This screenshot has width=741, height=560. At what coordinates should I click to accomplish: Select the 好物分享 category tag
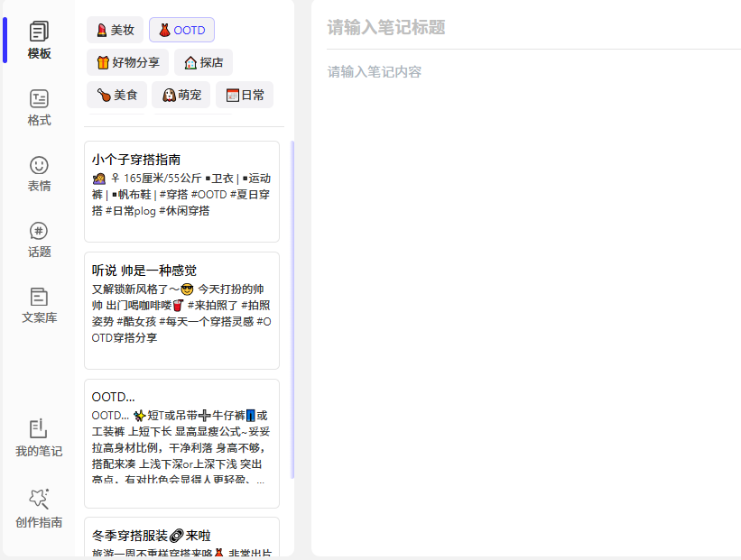click(127, 62)
